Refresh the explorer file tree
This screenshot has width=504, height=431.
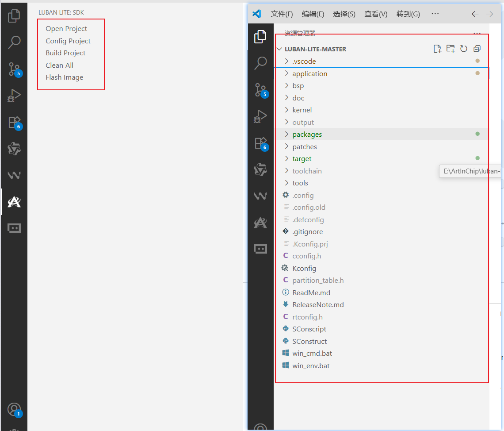coord(463,49)
